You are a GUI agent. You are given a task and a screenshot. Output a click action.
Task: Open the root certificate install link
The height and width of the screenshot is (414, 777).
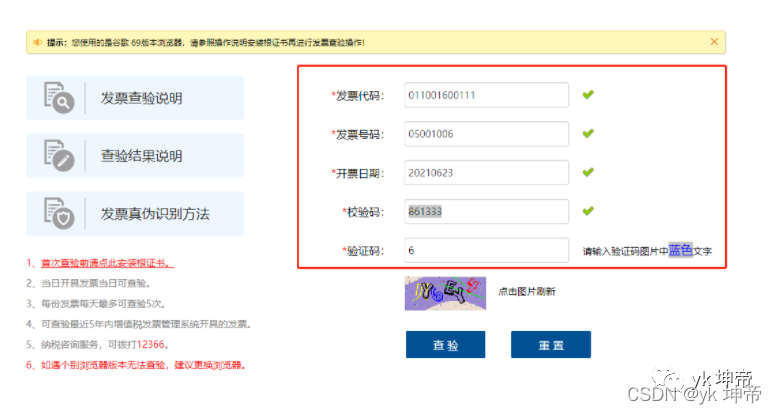[x=107, y=263]
